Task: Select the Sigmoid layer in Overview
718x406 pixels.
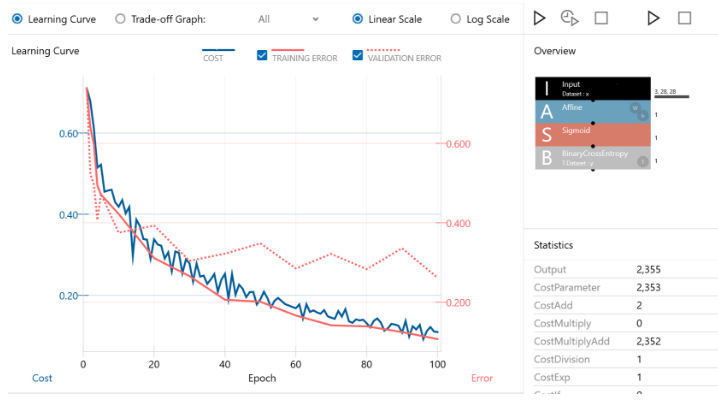Action: pos(592,136)
